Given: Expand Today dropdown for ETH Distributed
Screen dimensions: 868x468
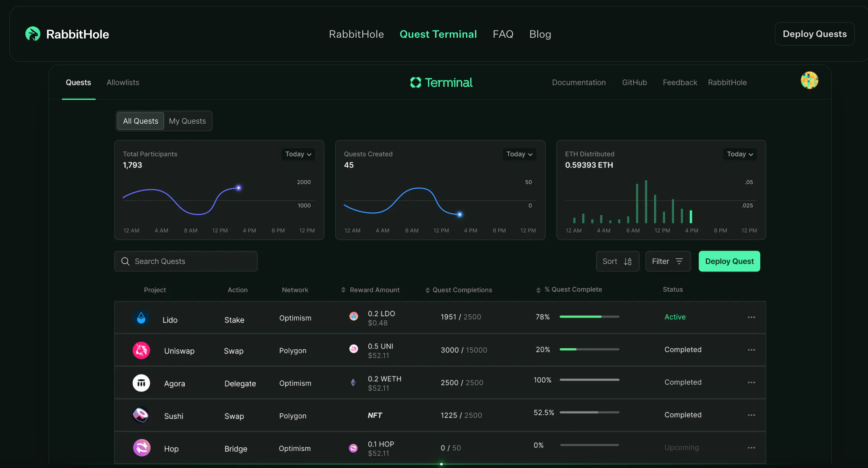Looking at the screenshot, I should coord(740,154).
